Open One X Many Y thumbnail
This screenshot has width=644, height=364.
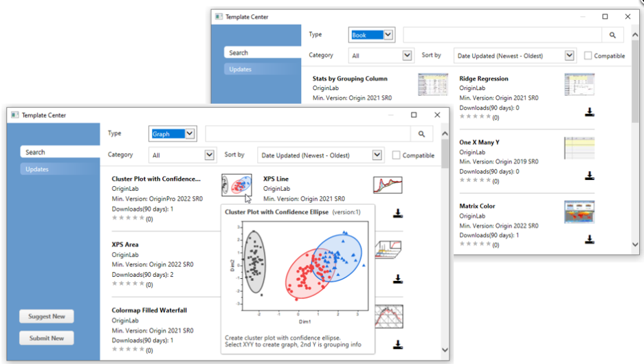[x=579, y=148]
